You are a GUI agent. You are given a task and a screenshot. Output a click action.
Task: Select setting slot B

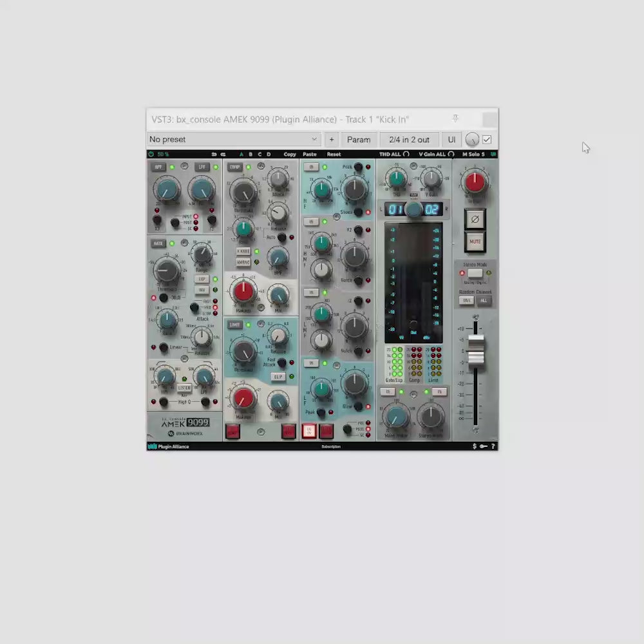pyautogui.click(x=251, y=154)
